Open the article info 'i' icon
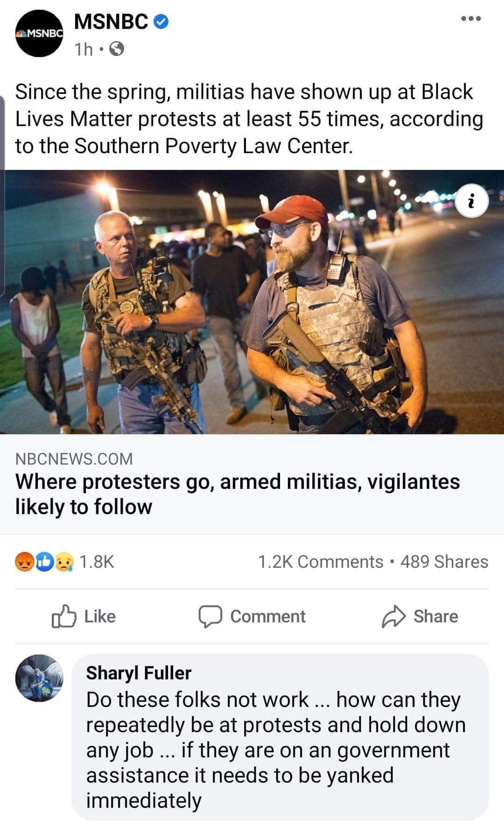 click(x=472, y=201)
